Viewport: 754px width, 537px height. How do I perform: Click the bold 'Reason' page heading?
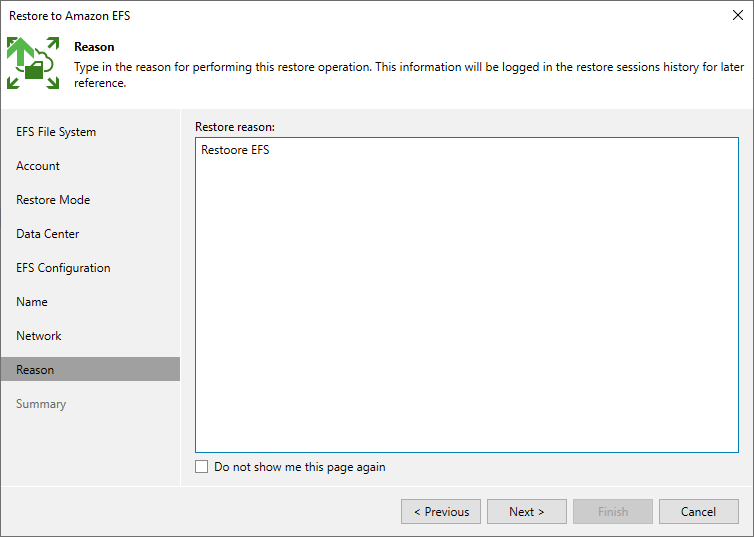coord(94,47)
